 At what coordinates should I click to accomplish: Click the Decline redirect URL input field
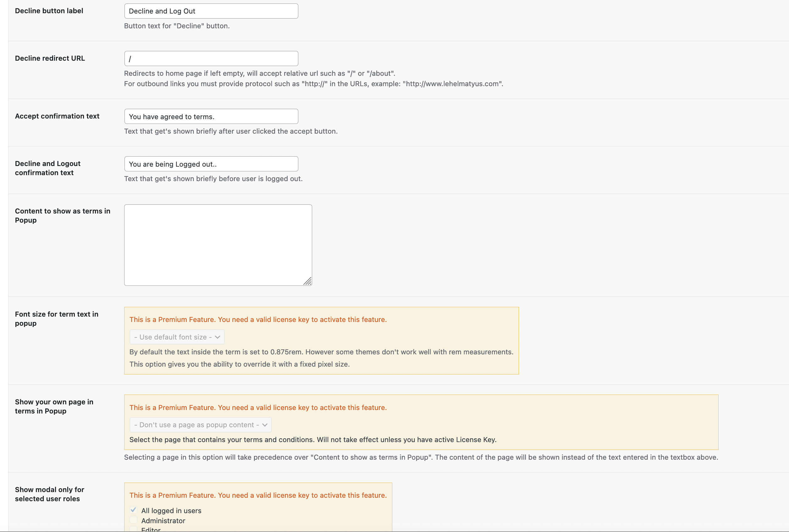tap(211, 58)
